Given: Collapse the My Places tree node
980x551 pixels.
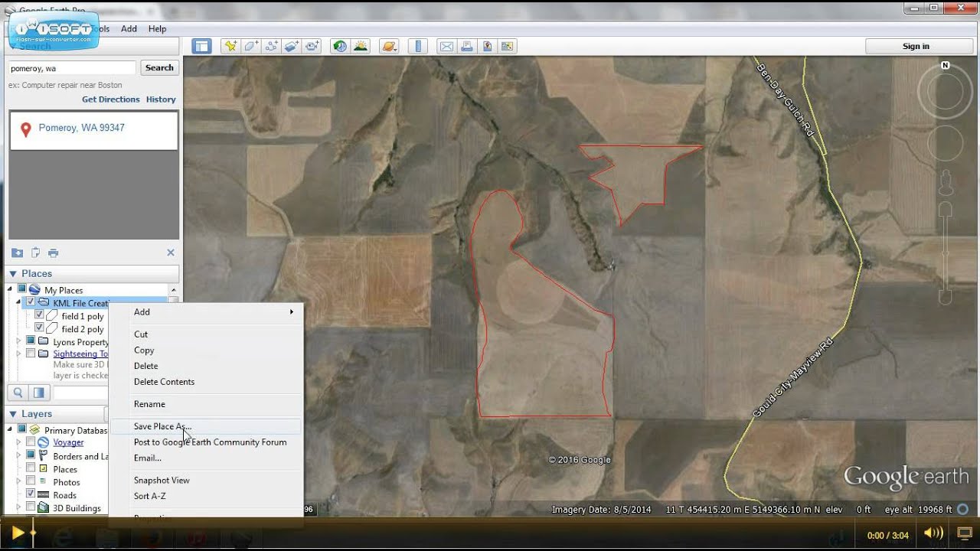Looking at the screenshot, I should click(11, 289).
